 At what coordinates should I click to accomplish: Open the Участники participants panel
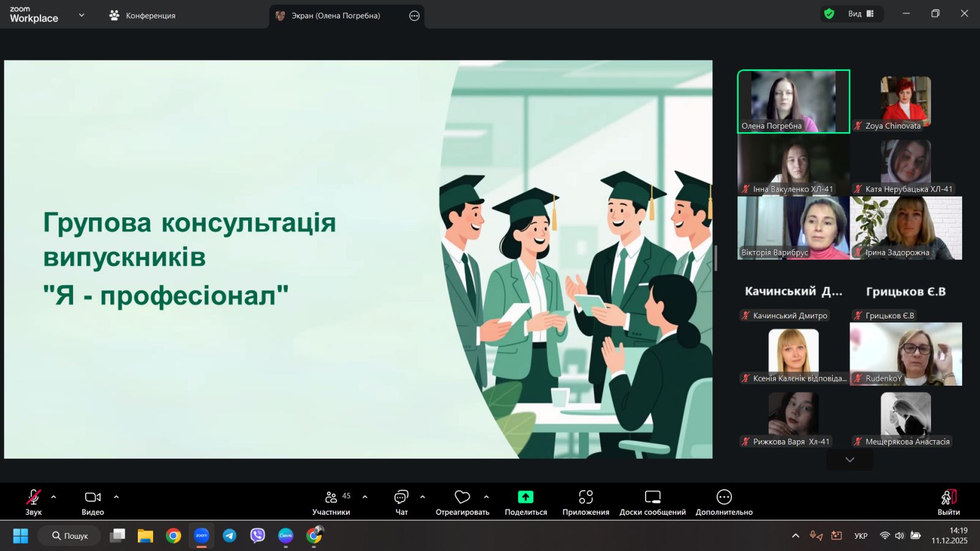pos(331,502)
